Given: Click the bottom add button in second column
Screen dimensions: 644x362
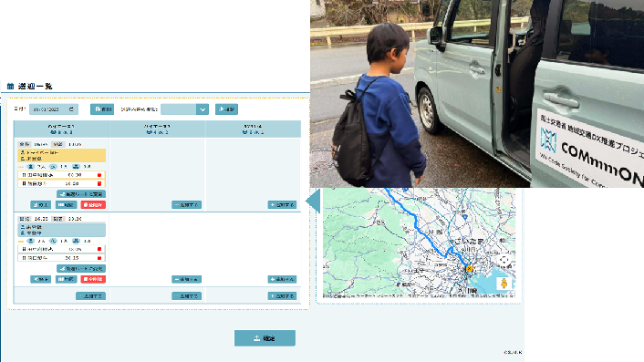Looking at the screenshot, I should click(186, 296).
